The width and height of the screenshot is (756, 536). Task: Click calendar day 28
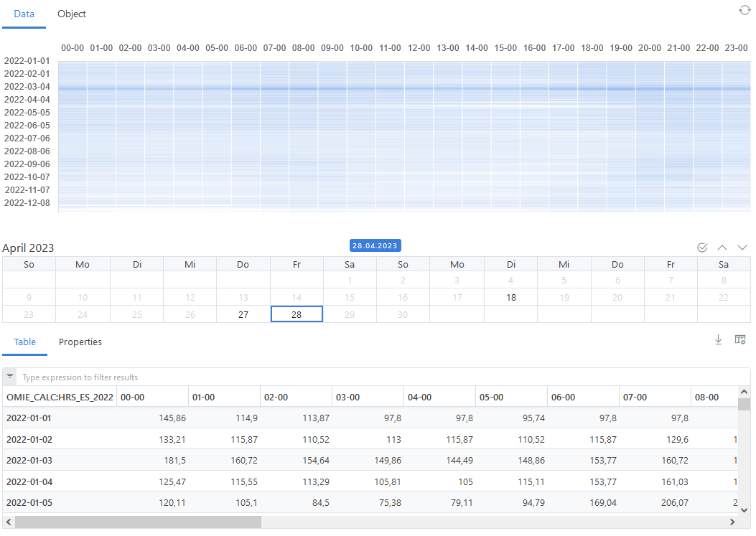297,314
